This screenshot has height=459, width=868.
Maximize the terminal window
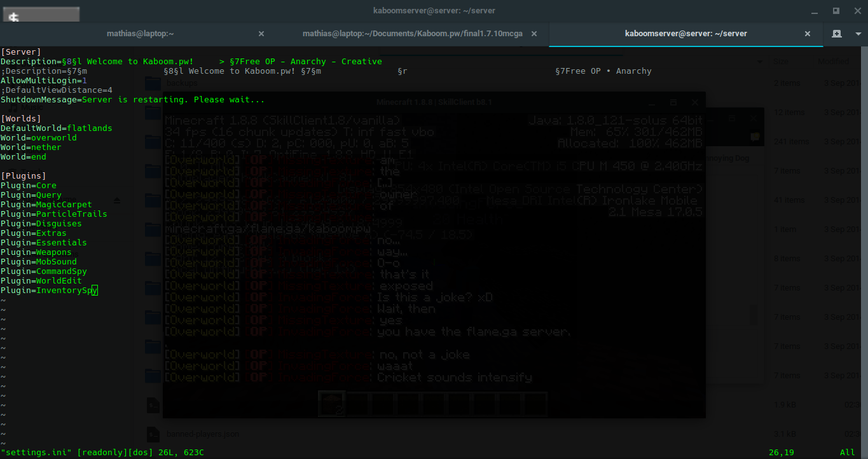pyautogui.click(x=836, y=11)
